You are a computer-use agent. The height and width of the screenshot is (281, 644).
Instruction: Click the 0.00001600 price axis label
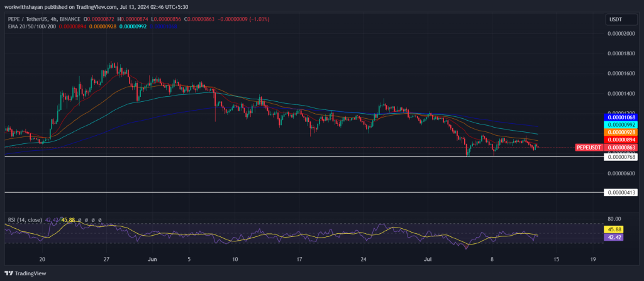pyautogui.click(x=621, y=74)
